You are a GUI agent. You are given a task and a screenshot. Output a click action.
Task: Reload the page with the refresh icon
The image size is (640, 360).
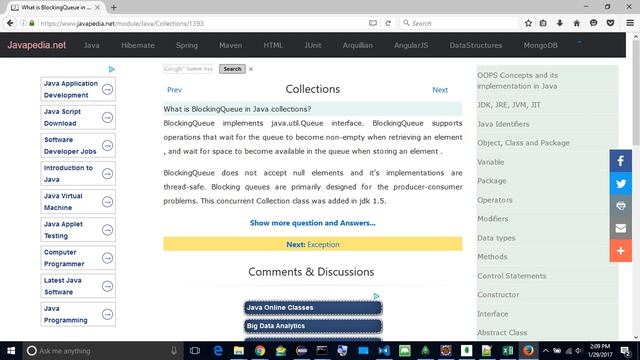[x=388, y=23]
